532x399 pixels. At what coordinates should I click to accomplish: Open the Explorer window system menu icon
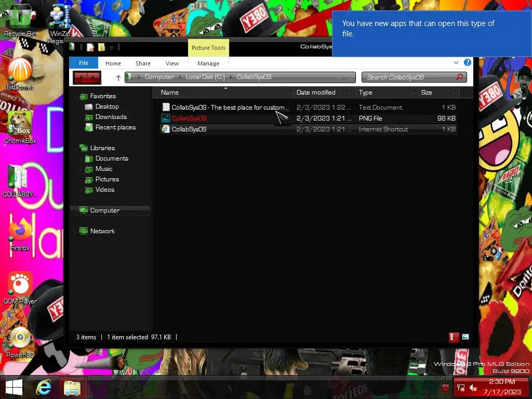[72, 47]
